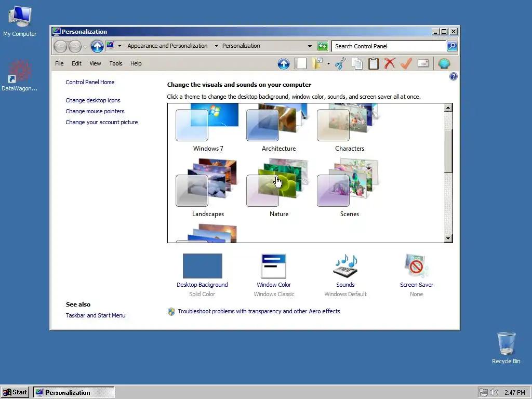This screenshot has width=532, height=399.
Task: Open the Sounds settings icon
Action: (345, 265)
